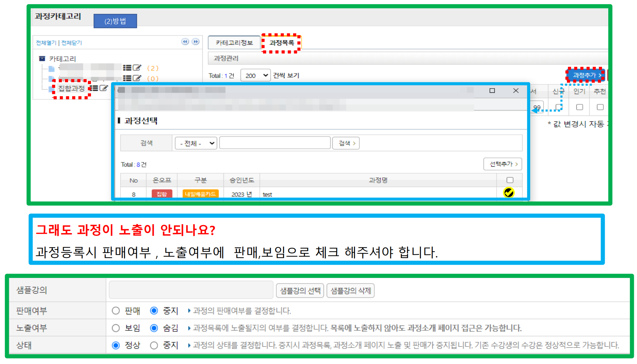The height and width of the screenshot is (364, 637).
Task: Click the 과정추가 button
Action: pyautogui.click(x=586, y=75)
